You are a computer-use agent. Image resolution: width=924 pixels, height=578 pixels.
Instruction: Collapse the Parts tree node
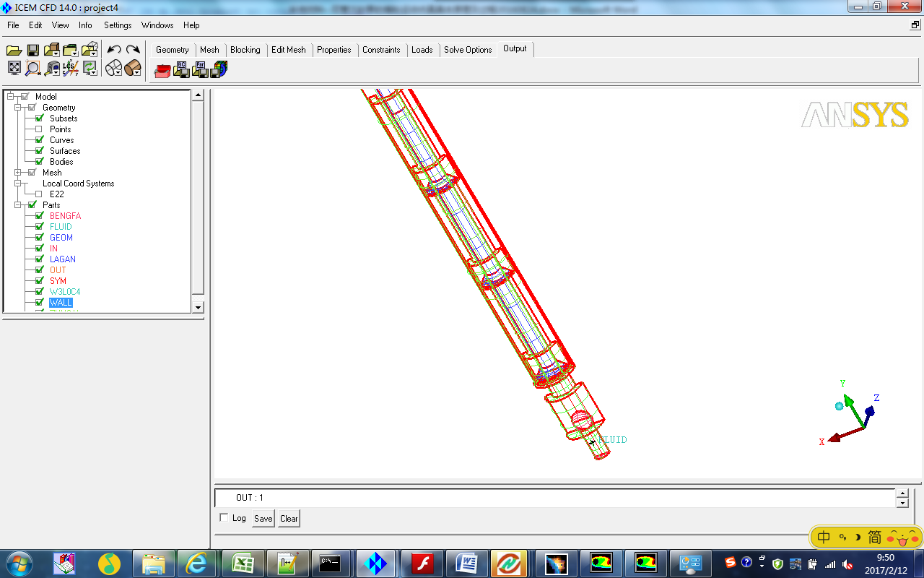18,205
